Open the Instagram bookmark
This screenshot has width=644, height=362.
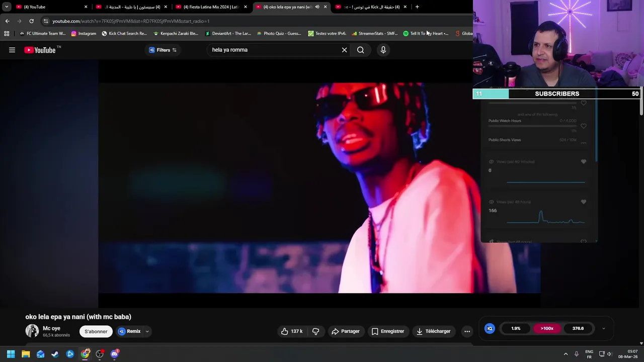click(x=84, y=34)
